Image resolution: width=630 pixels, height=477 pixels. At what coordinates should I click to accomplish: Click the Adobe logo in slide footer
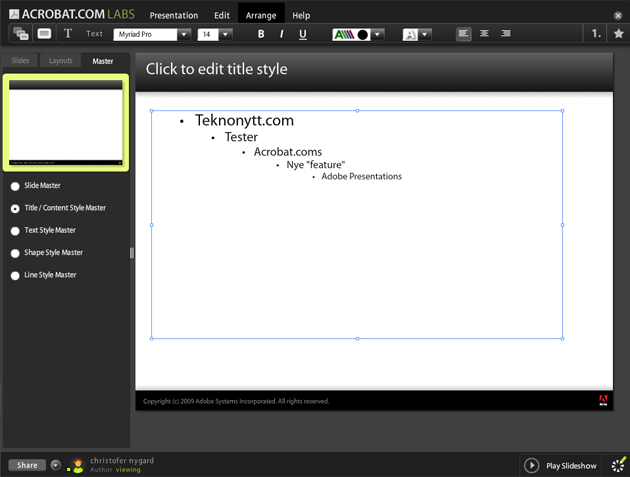pos(603,400)
